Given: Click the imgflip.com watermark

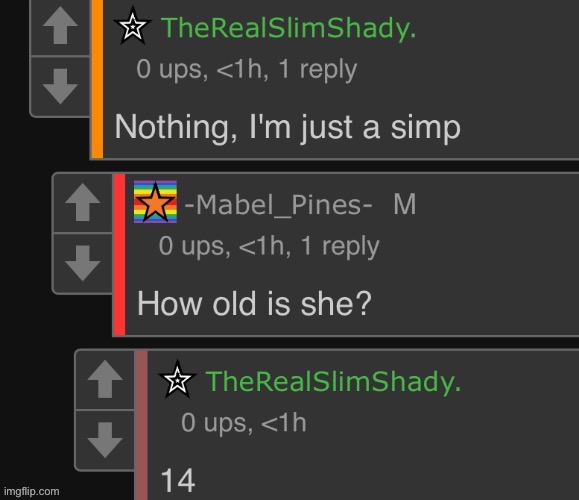Looking at the screenshot, I should [31, 492].
